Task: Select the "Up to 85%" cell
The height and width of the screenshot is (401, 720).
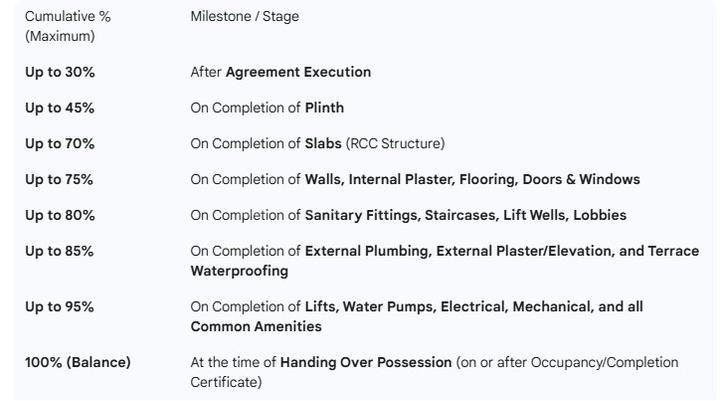Action: [59, 251]
